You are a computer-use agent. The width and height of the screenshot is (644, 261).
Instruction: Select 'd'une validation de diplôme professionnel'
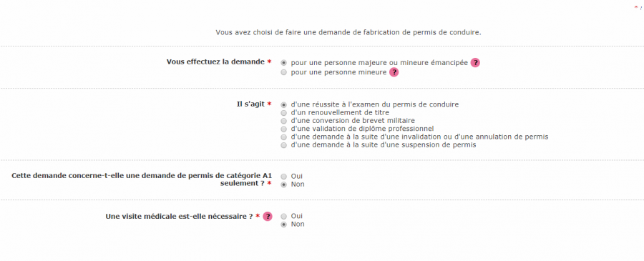(283, 129)
